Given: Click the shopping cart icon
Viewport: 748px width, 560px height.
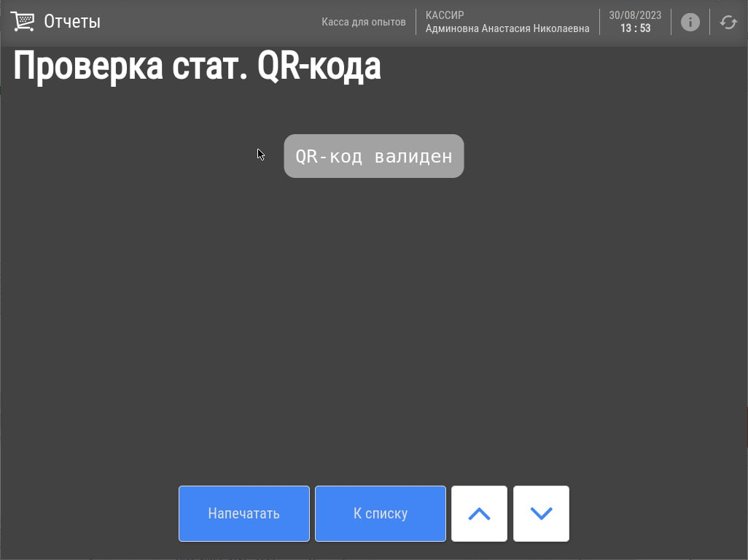Looking at the screenshot, I should [x=23, y=22].
